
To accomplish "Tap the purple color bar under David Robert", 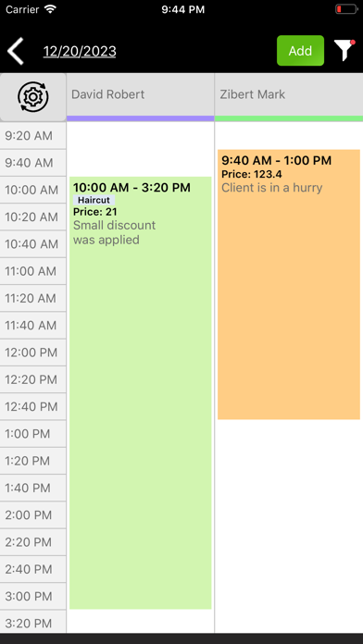I will pos(140,118).
